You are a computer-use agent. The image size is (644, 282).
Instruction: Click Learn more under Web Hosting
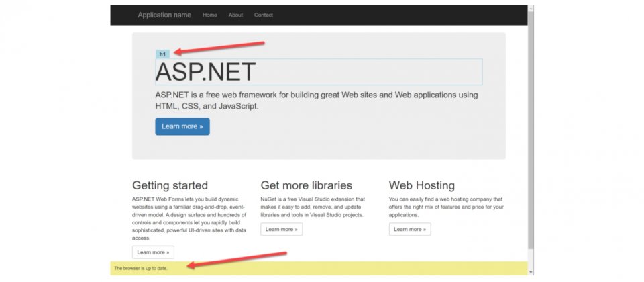click(410, 230)
